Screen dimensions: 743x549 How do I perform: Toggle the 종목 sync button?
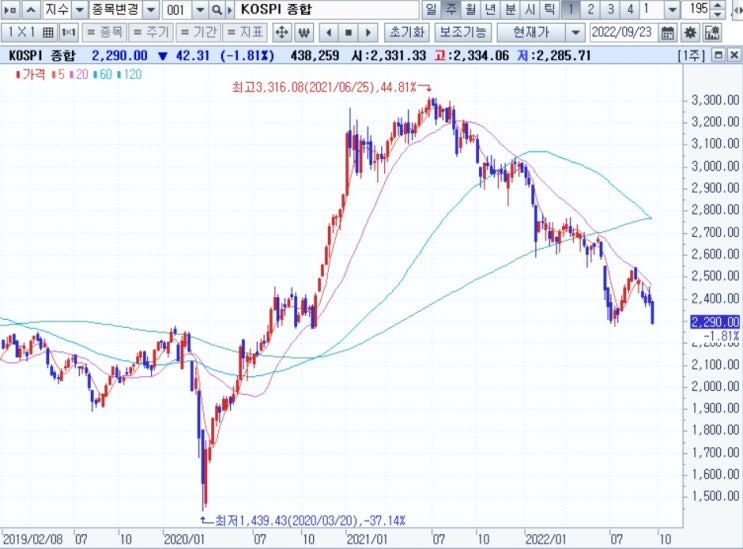click(x=105, y=32)
